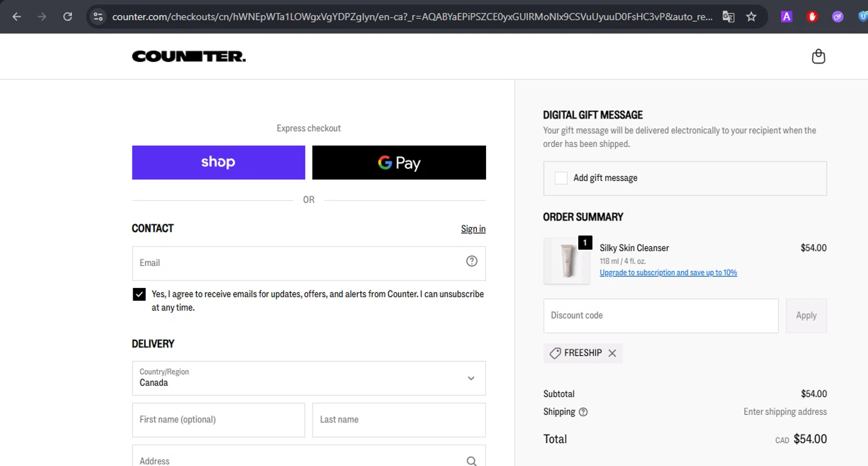The image size is (868, 466).
Task: Remove the FREESHIP discount code
Action: (x=612, y=353)
